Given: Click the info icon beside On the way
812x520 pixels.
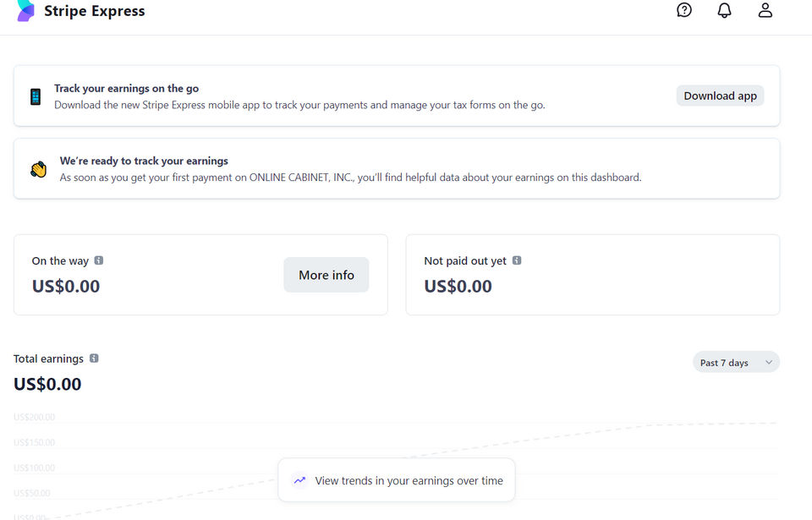Looking at the screenshot, I should 99,260.
